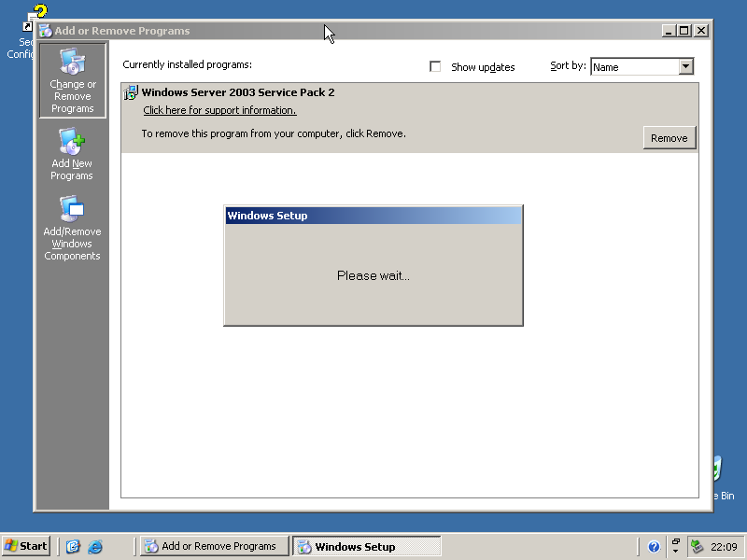
Task: Switch to Windows Setup taskbar item
Action: point(366,547)
